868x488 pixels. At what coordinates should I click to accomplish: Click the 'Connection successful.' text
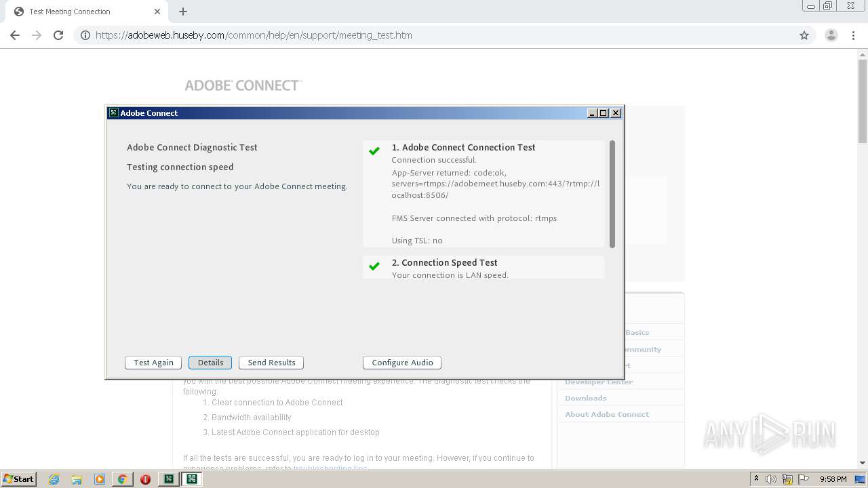coord(434,160)
